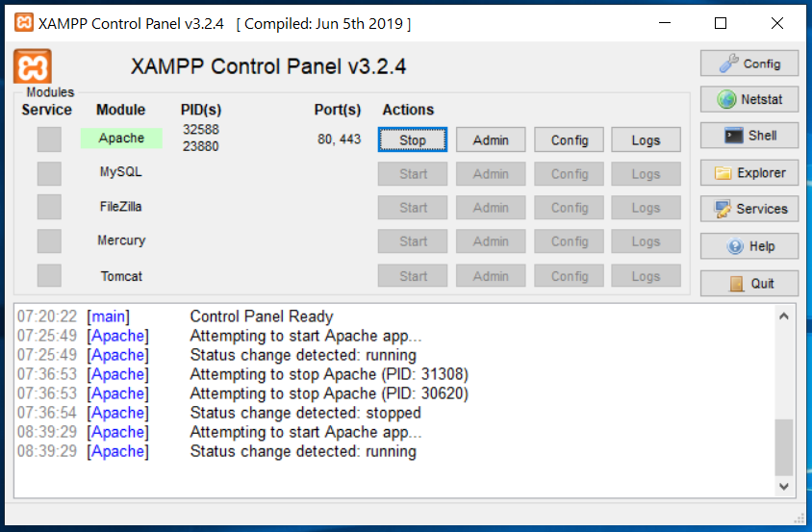This screenshot has width=812, height=532.
Task: Open Tomcat Config menu
Action: [x=569, y=276]
